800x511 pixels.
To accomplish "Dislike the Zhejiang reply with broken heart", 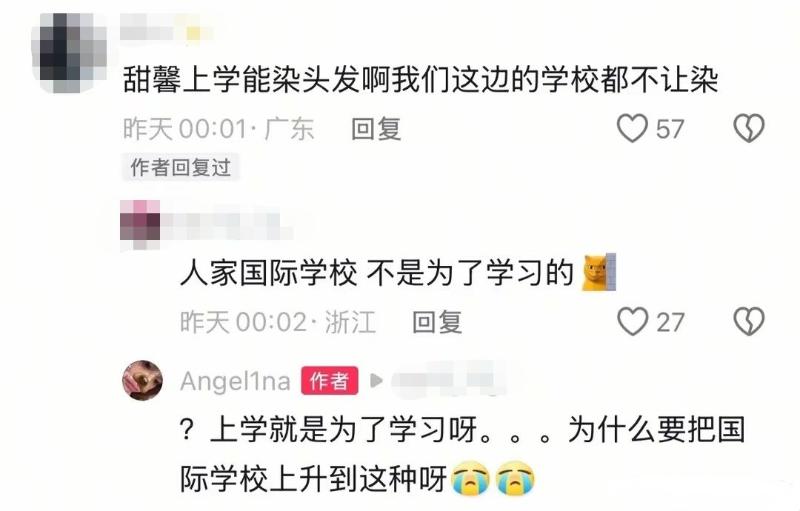I will tap(748, 322).
